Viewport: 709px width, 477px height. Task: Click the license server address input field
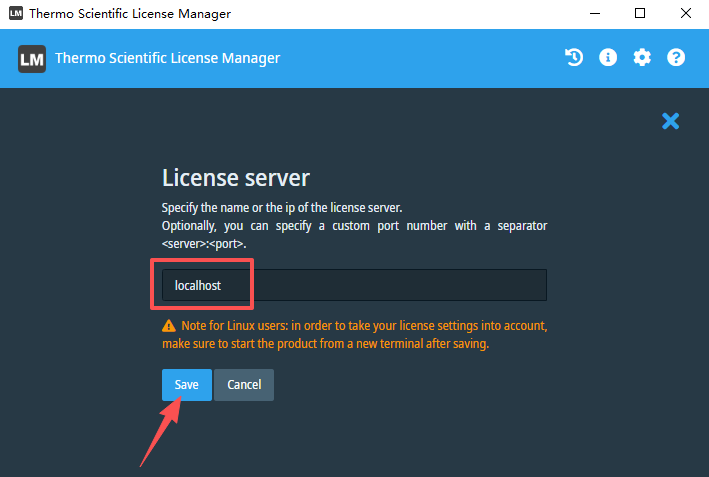(354, 285)
